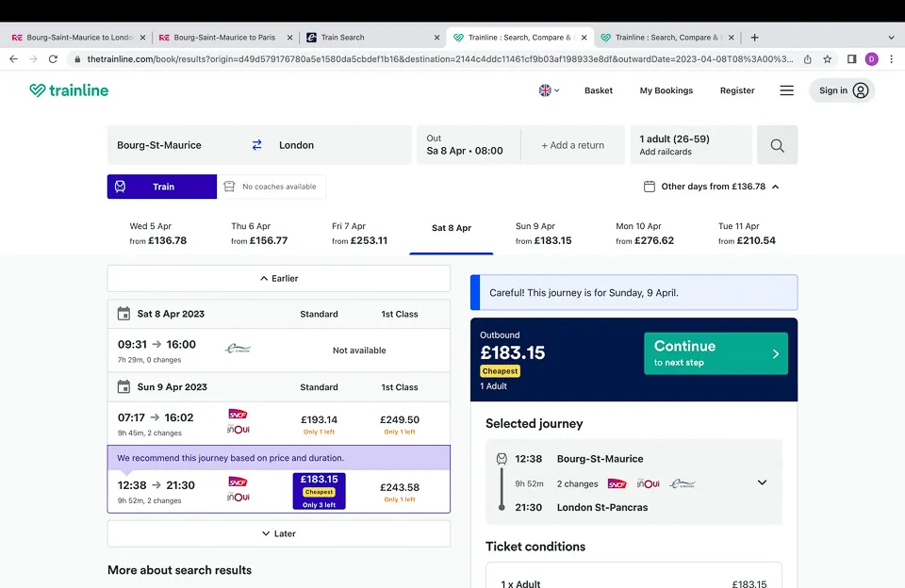905x588 pixels.
Task: Switch to the Bourg-Saint-Maurice to Paris tab
Action: tap(224, 38)
